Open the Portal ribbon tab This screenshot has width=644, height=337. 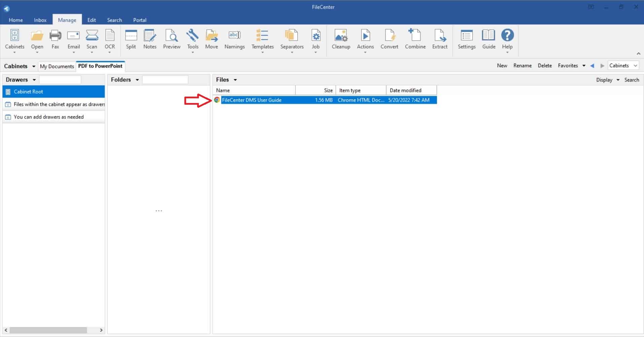(x=140, y=20)
